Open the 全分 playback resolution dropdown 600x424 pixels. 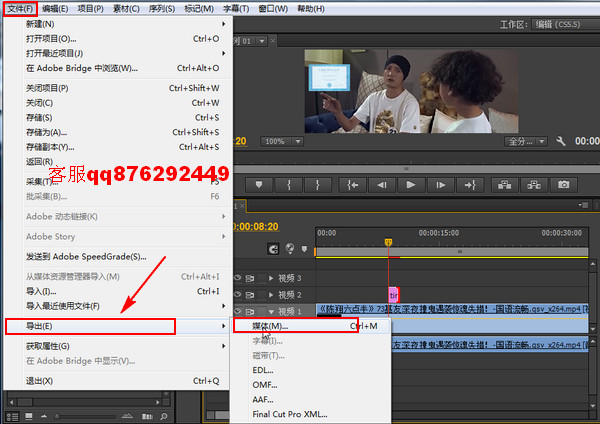coord(525,142)
